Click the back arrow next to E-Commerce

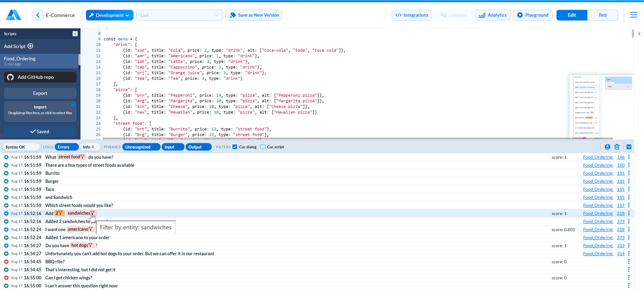coord(38,15)
